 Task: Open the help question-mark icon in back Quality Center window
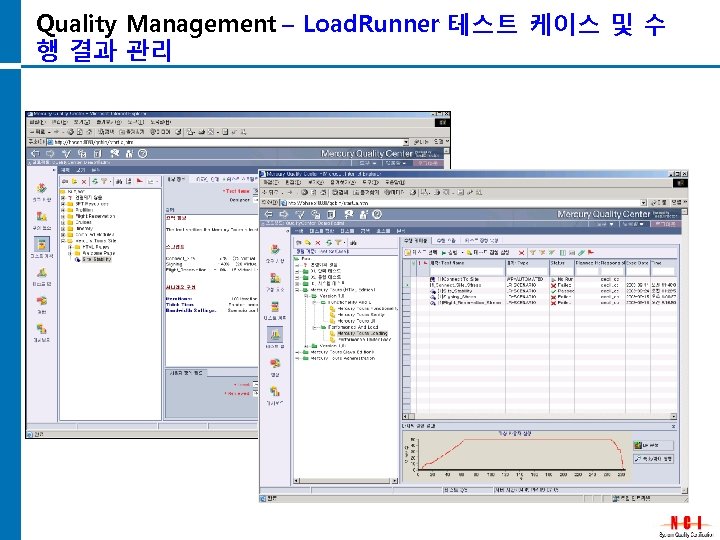(x=143, y=153)
